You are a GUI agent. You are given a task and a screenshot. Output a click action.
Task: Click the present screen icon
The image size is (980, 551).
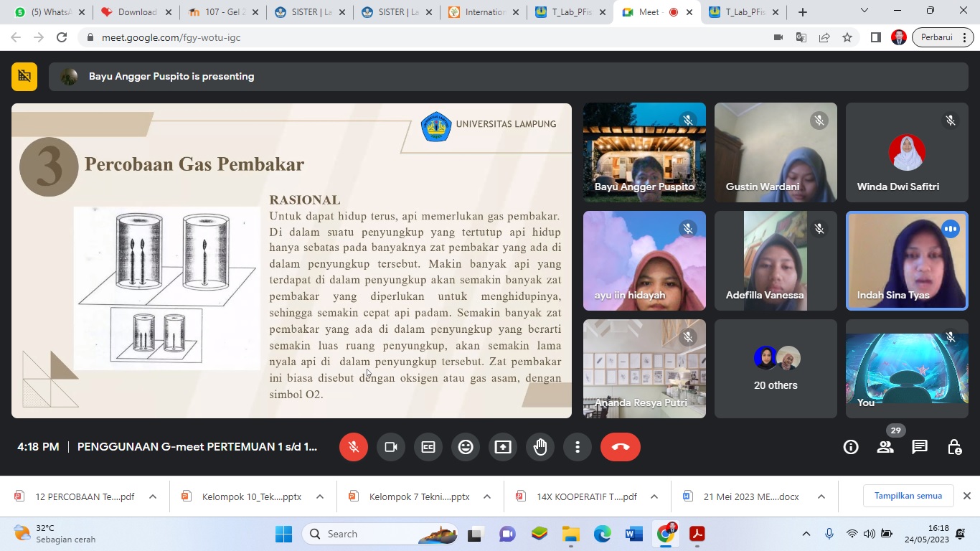coord(503,447)
